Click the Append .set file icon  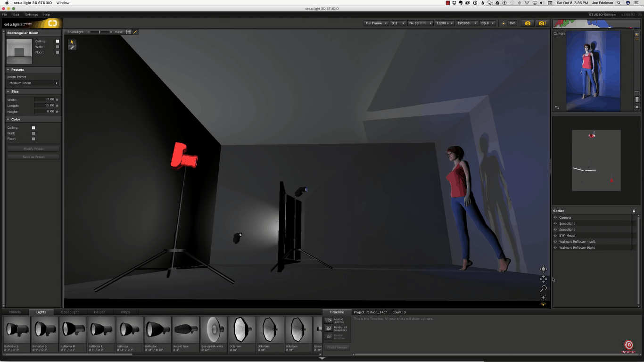[329, 321]
